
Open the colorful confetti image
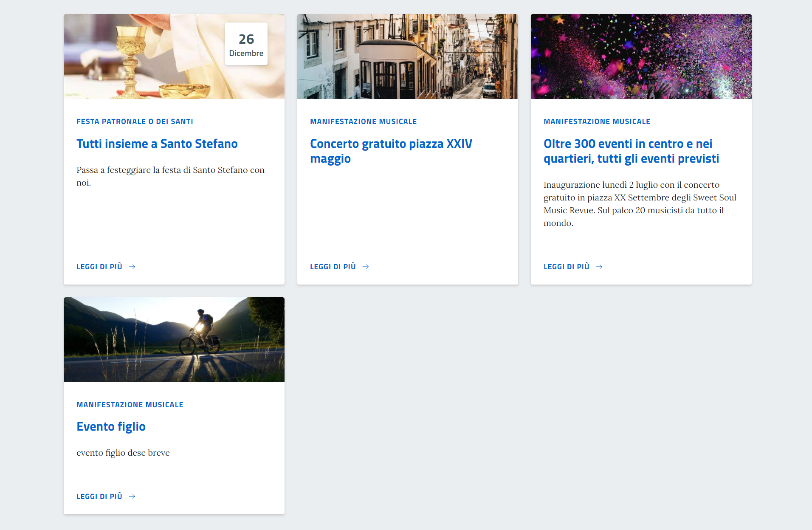coord(641,56)
